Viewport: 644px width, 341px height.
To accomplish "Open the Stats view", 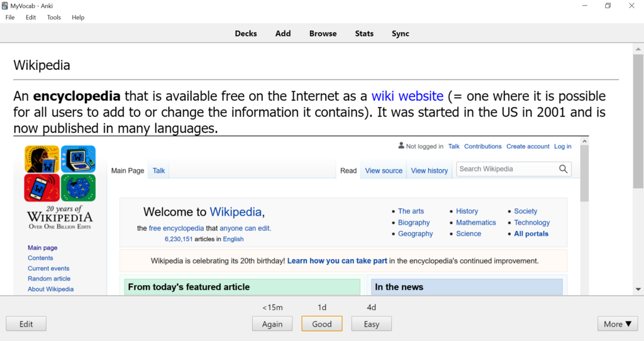I will click(x=364, y=34).
